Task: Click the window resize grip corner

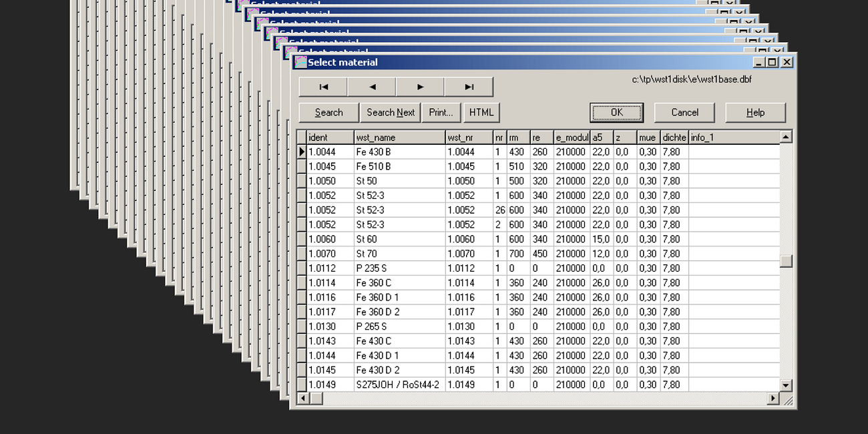Action: pos(788,400)
